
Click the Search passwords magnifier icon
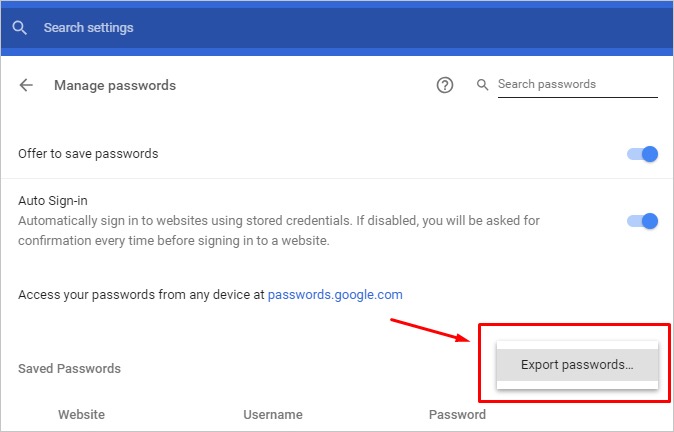(x=482, y=85)
